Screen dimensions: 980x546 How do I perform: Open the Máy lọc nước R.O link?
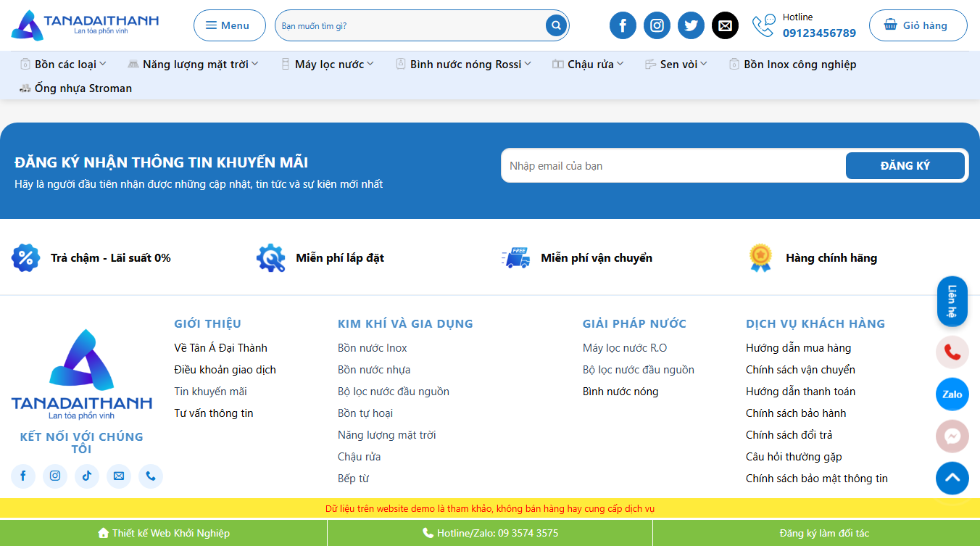point(625,348)
